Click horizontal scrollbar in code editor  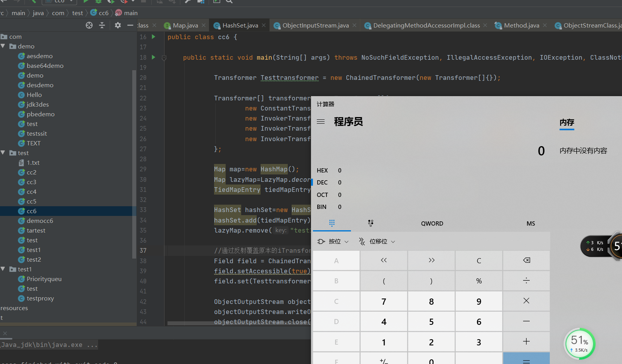pos(239,323)
